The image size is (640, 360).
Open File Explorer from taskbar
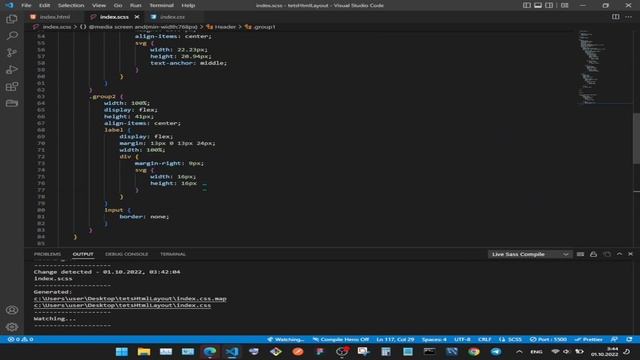[x=144, y=351]
